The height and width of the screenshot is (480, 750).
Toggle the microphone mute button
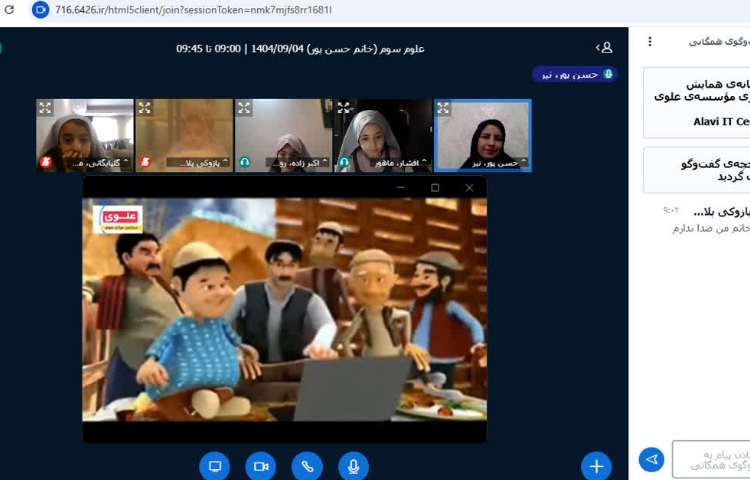[352, 466]
